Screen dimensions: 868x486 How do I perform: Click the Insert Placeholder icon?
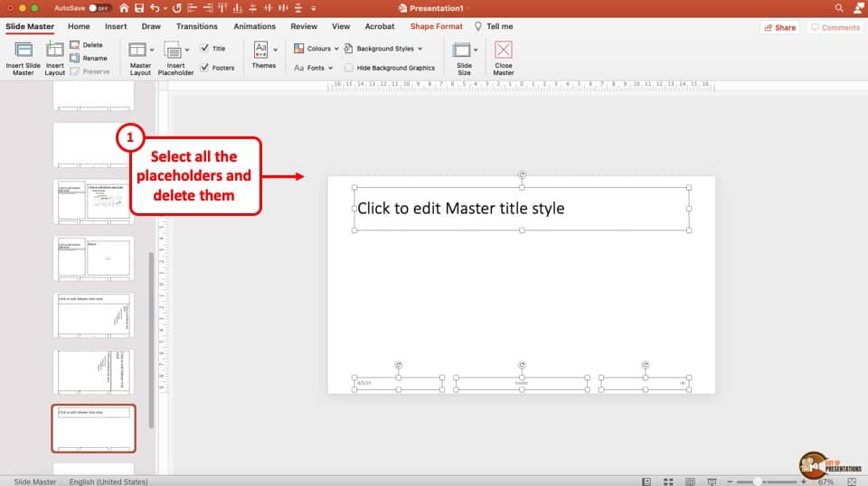174,51
